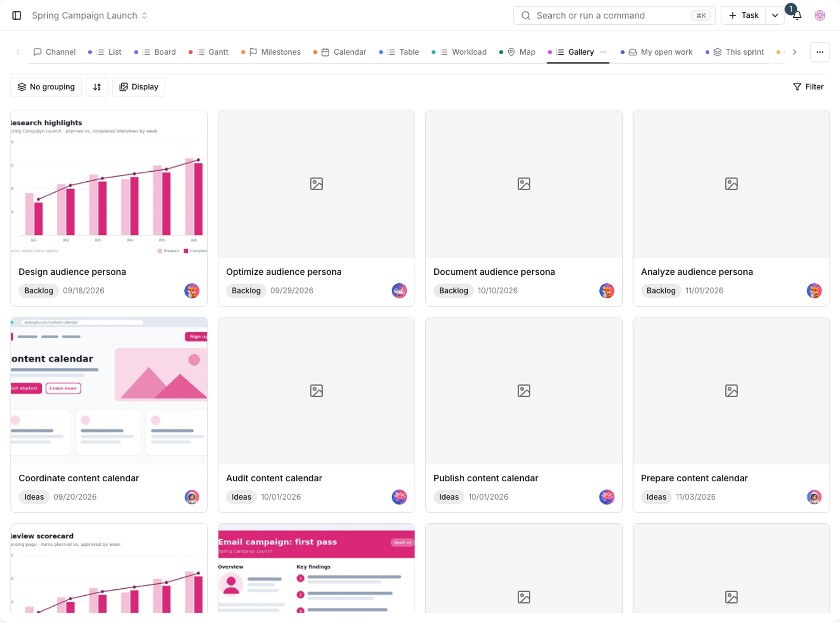Focus the Search or run a command field
Viewport: 840px width, 623px height.
click(614, 15)
